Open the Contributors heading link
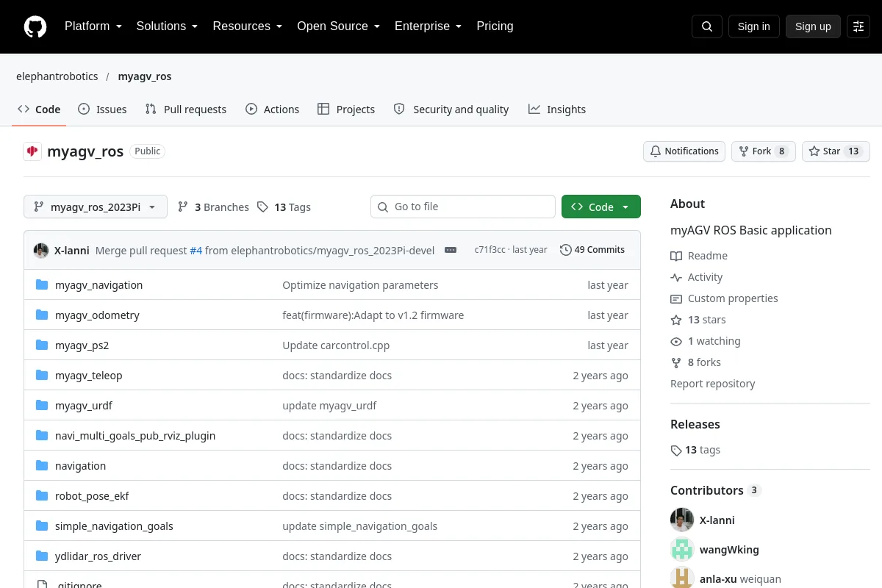Image resolution: width=882 pixels, height=588 pixels. [x=715, y=490]
